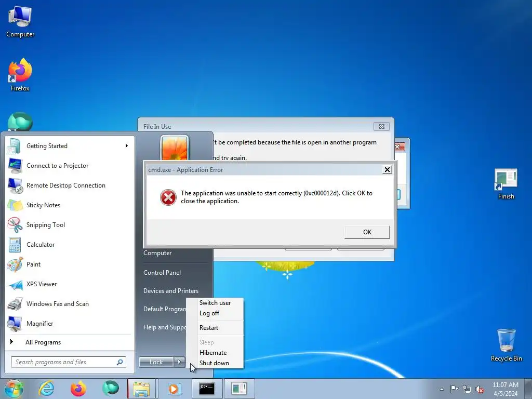Open the Computer desktop icon
The image size is (532, 399).
20,22
